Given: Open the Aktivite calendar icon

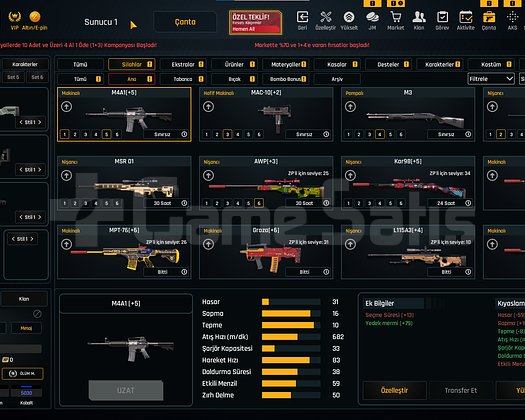Looking at the screenshot, I should click(x=466, y=20).
